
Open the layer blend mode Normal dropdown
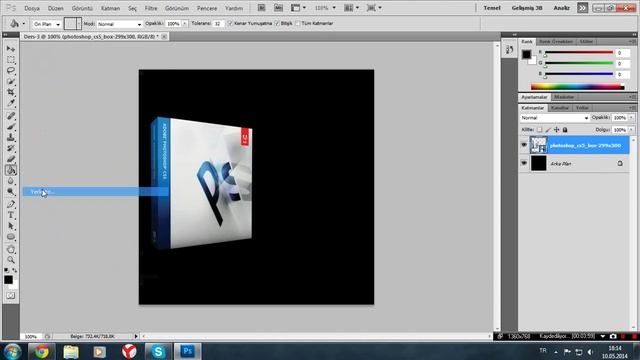point(554,118)
